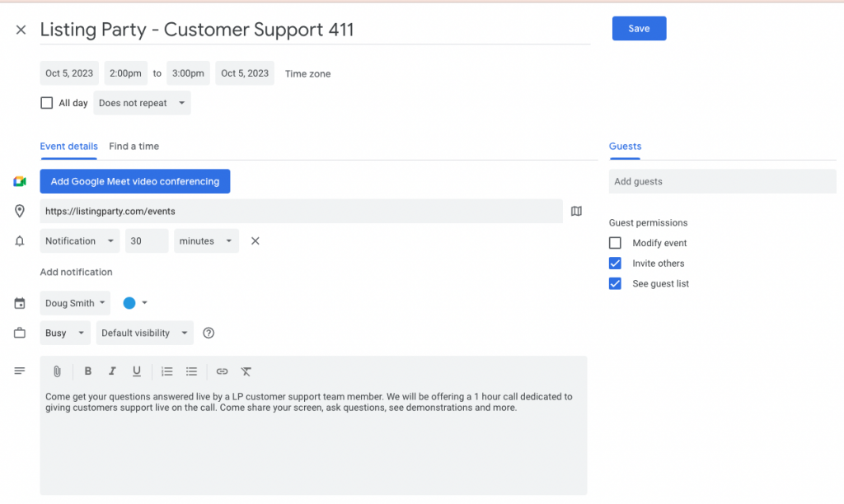Click into the event description text
The image size is (844, 504).
(x=308, y=403)
